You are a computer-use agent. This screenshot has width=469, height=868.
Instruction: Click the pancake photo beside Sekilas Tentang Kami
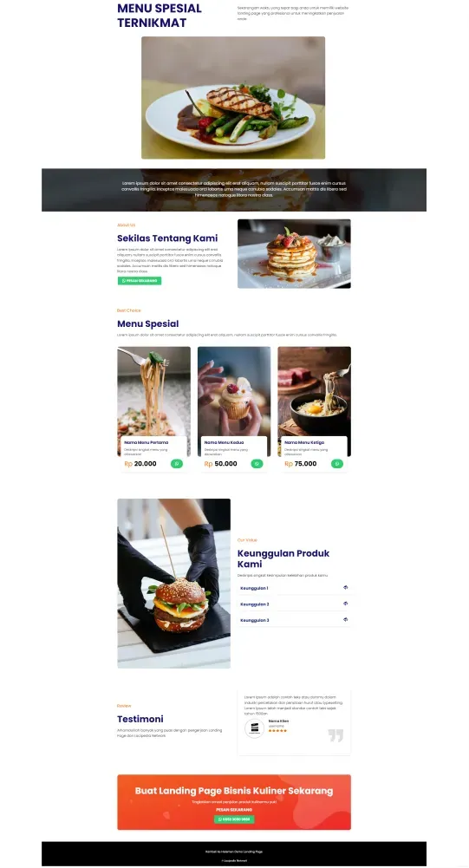[294, 253]
